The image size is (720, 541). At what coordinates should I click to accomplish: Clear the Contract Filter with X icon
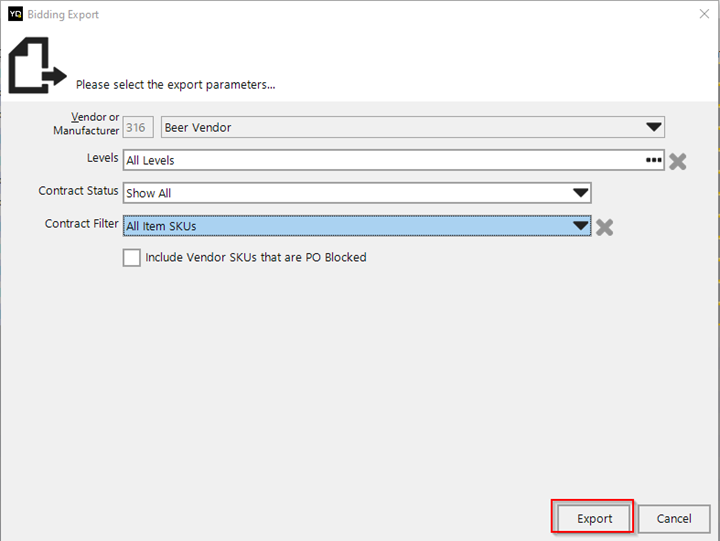coord(604,227)
